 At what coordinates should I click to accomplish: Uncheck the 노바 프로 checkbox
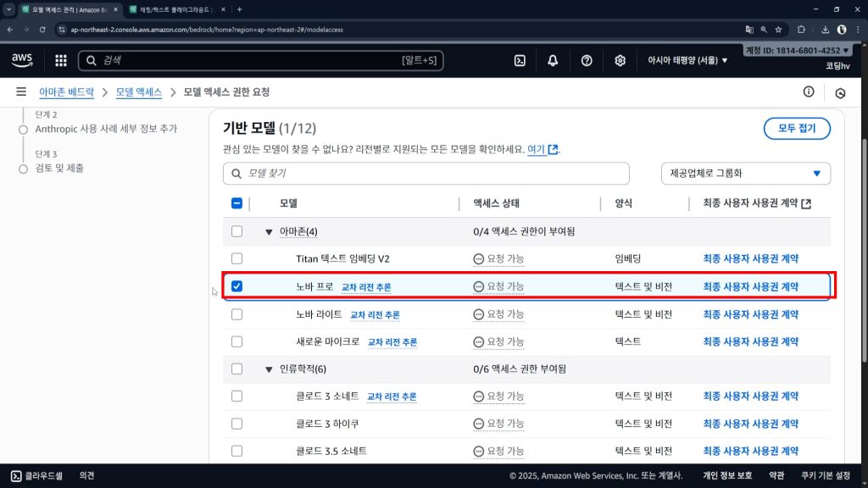pyautogui.click(x=236, y=286)
